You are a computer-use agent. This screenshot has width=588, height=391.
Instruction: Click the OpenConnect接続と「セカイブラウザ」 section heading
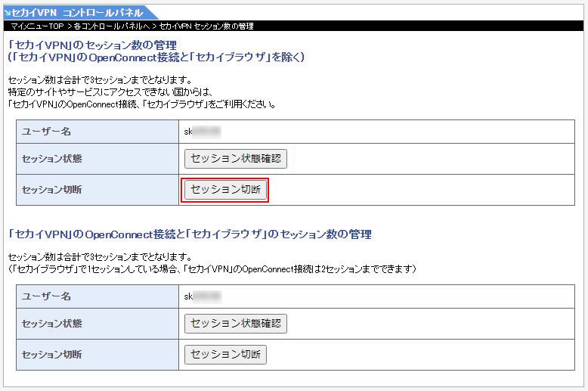[189, 234]
